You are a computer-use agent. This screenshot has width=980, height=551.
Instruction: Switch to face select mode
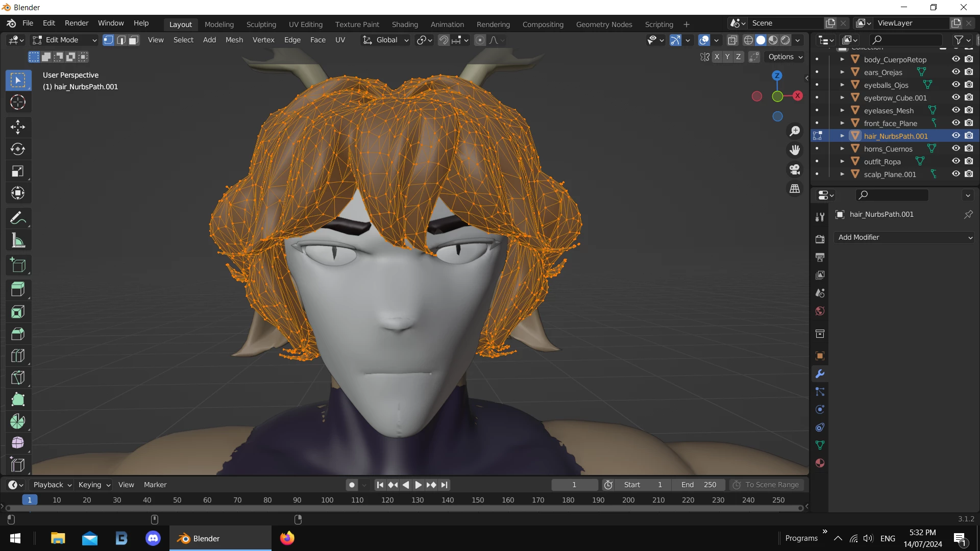134,40
